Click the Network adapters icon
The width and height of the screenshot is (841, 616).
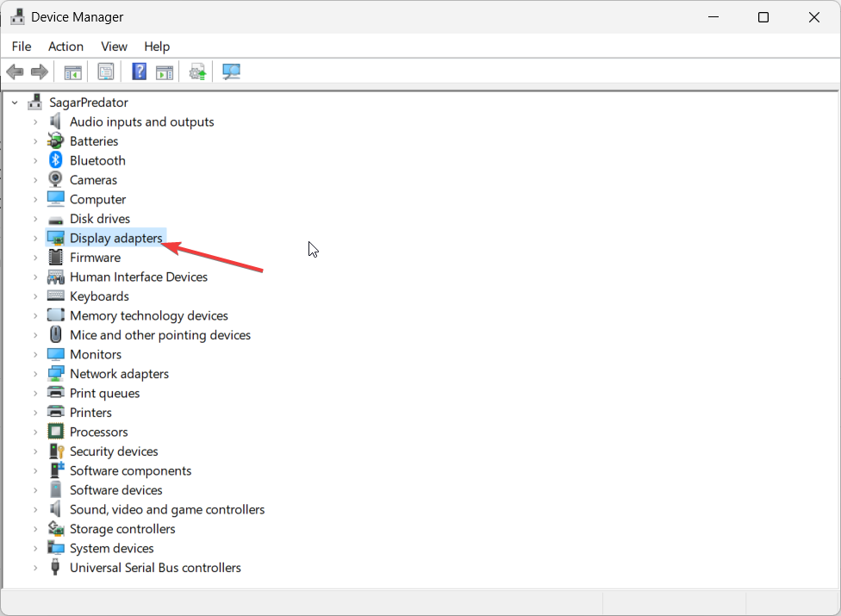pos(55,374)
